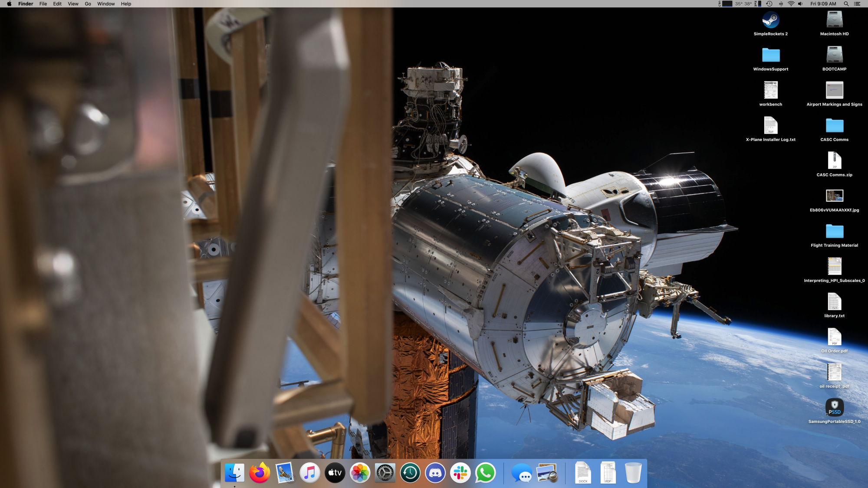Launch Time Machine from the Dock
The height and width of the screenshot is (488, 868).
pyautogui.click(x=410, y=473)
